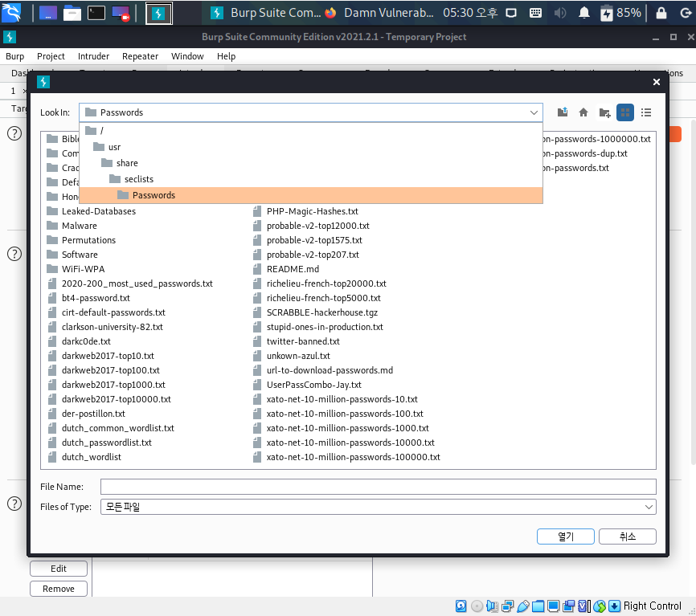
Task: Click the 취소 cancel button
Action: (627, 536)
